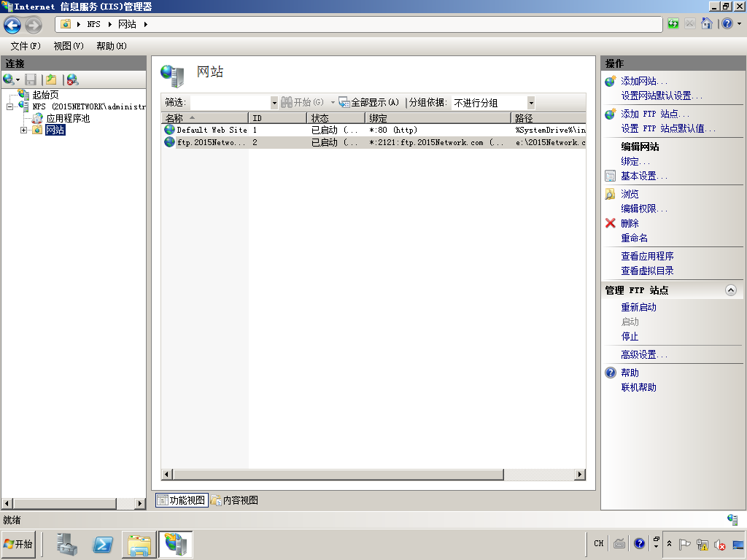Open the 文件(F) menu
The height and width of the screenshot is (560, 747).
coord(26,46)
